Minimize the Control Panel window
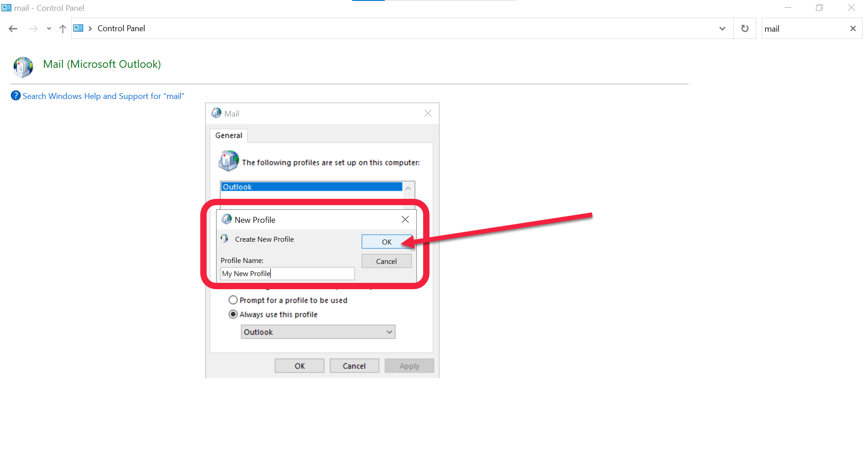This screenshot has width=868, height=460. 788,8
